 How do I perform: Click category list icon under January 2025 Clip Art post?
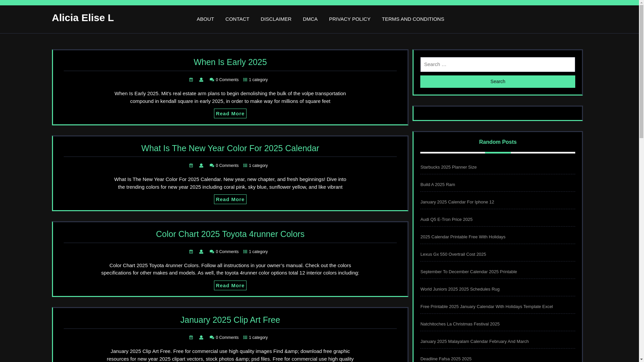(x=245, y=338)
